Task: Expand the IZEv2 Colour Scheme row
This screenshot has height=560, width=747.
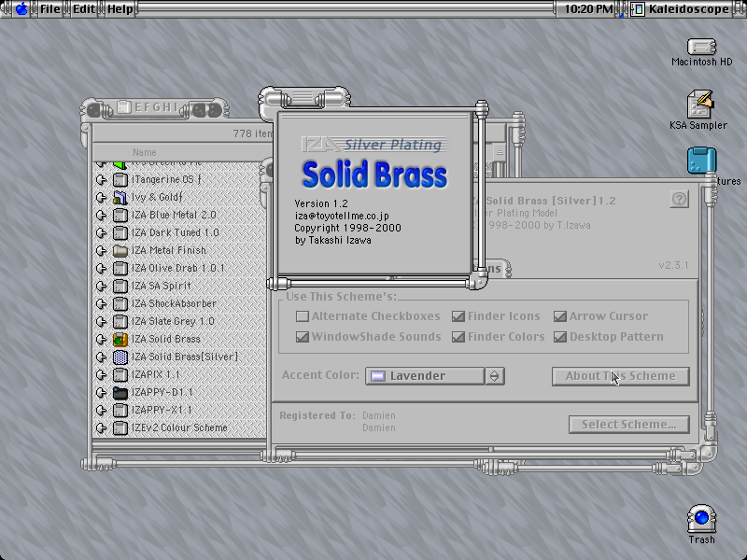Action: click(101, 427)
